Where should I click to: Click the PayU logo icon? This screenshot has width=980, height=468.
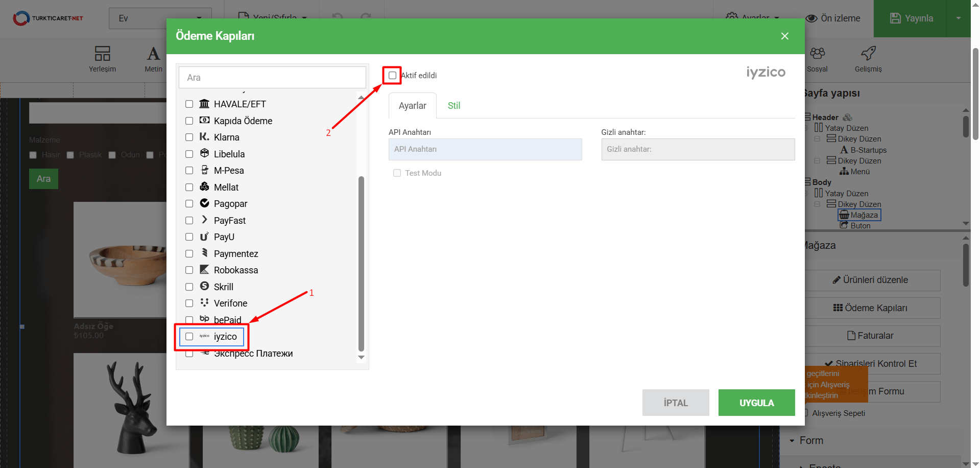coord(204,237)
